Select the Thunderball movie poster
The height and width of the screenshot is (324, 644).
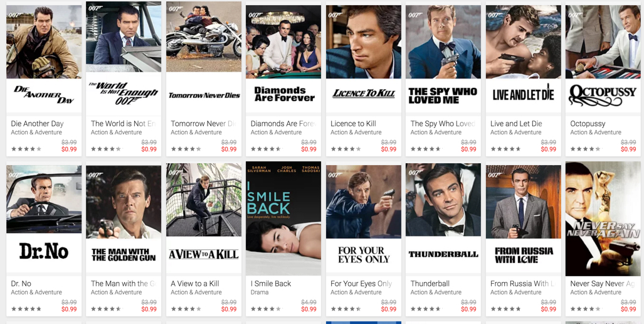coord(443,219)
